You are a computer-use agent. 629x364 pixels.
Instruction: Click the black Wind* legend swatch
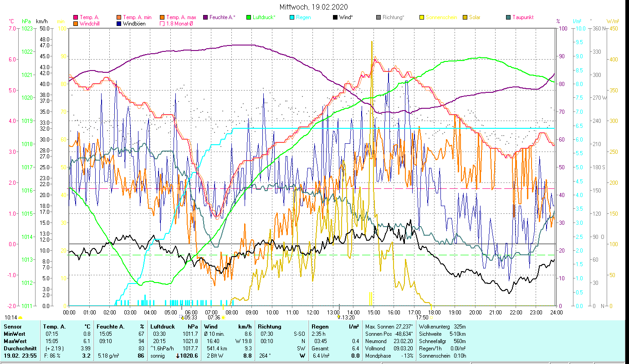coord(335,17)
